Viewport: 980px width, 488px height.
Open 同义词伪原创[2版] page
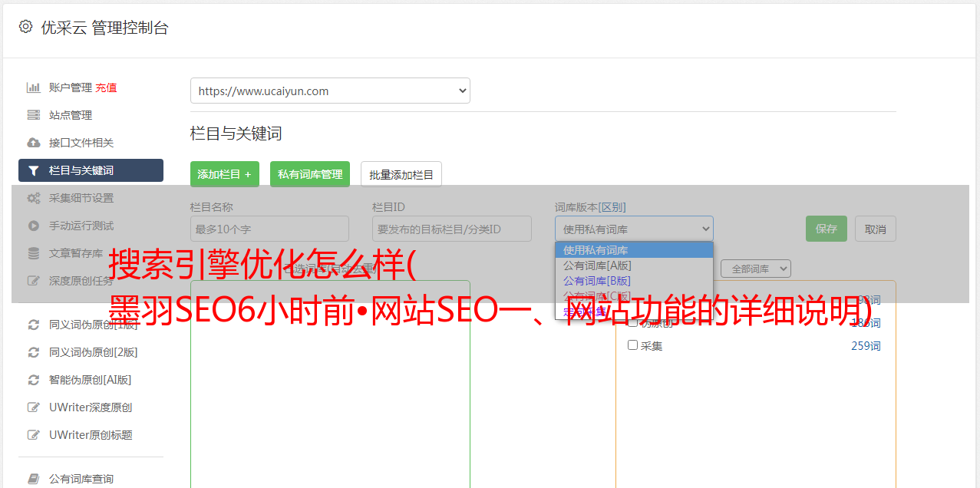pyautogui.click(x=94, y=352)
